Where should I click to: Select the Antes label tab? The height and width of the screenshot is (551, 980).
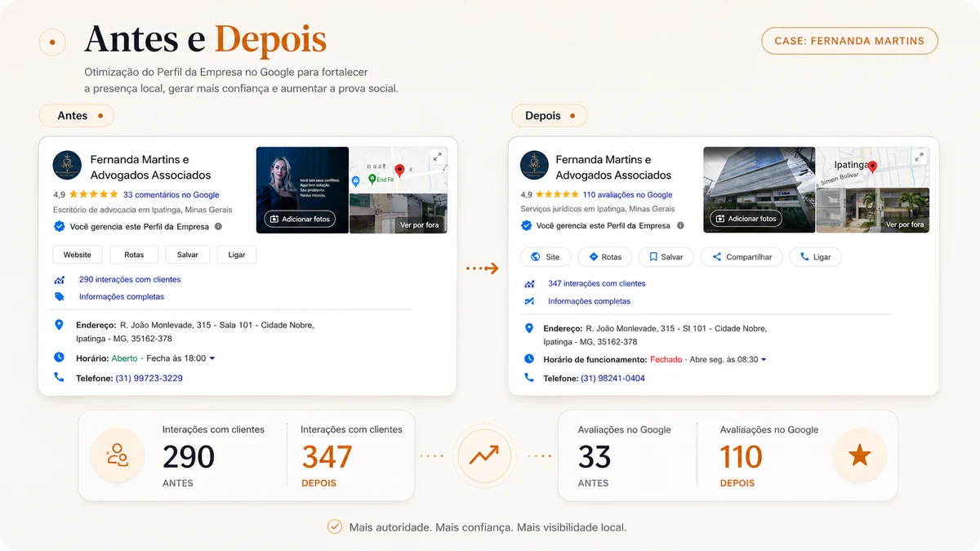click(x=77, y=116)
